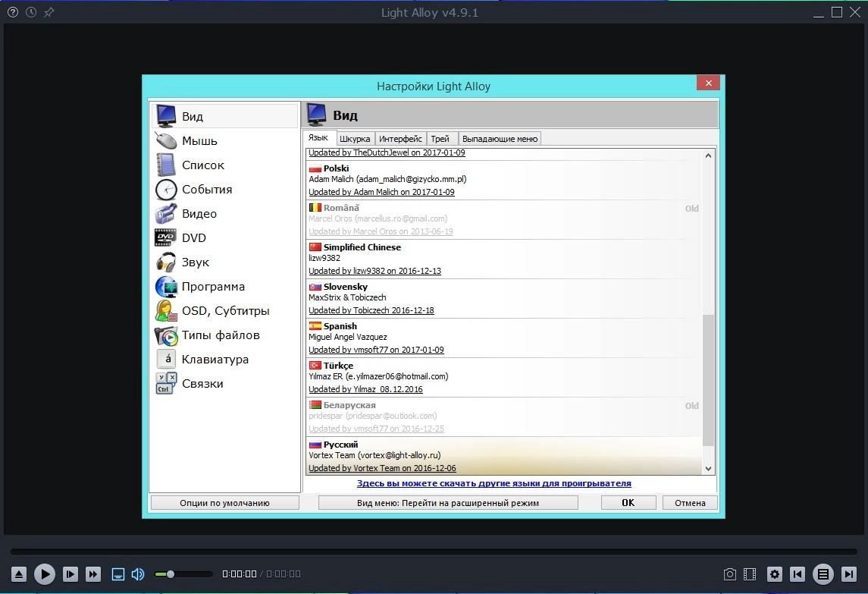Switch to the Трей tab

(441, 139)
